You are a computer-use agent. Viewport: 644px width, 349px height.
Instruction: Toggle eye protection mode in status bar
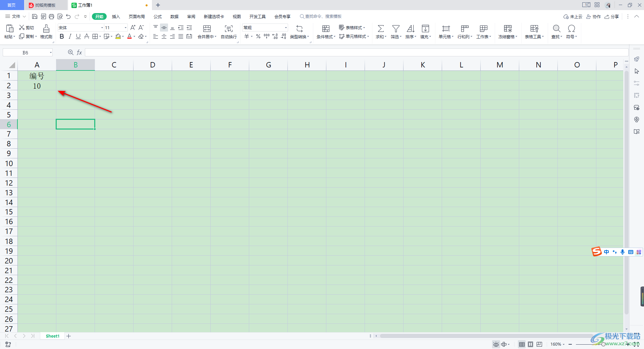[x=496, y=344]
